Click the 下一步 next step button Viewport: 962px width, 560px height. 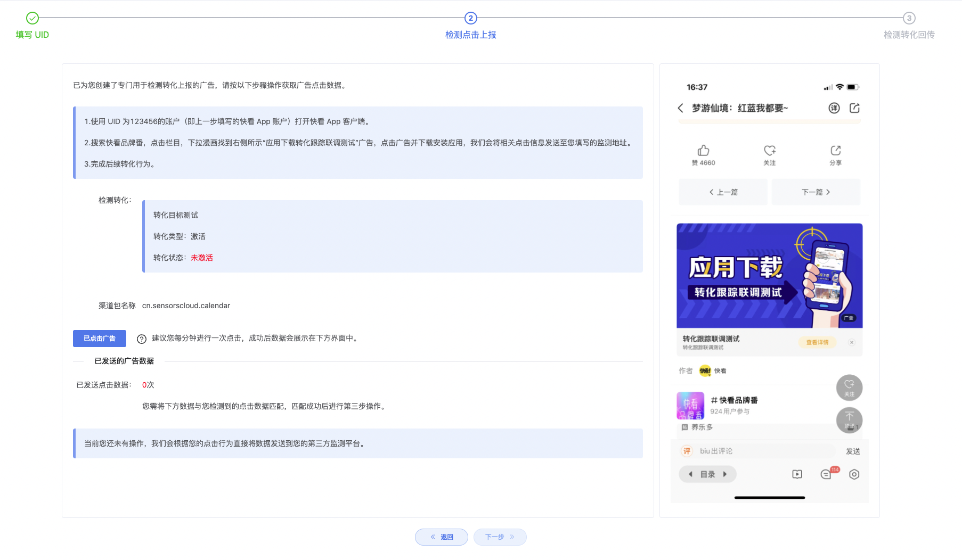(x=500, y=537)
